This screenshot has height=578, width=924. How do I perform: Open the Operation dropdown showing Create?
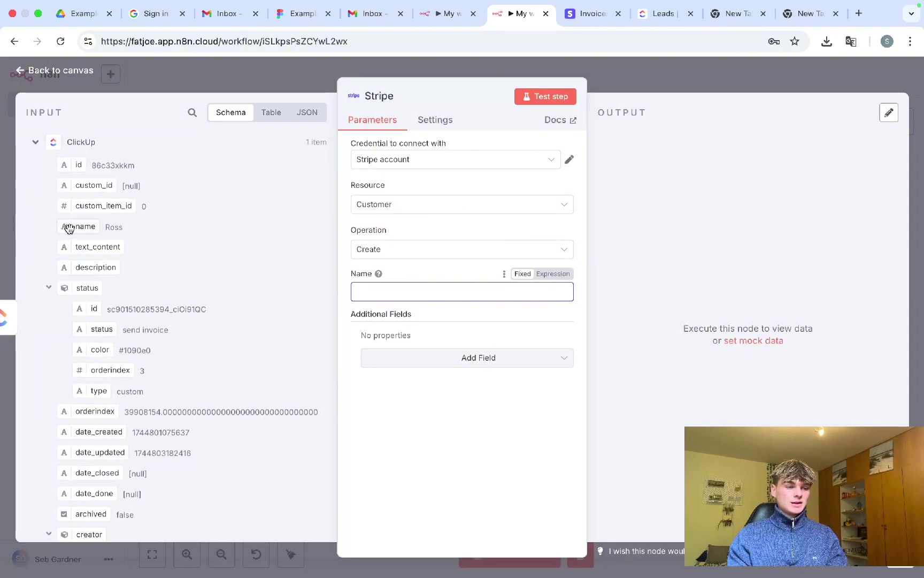[x=461, y=249]
